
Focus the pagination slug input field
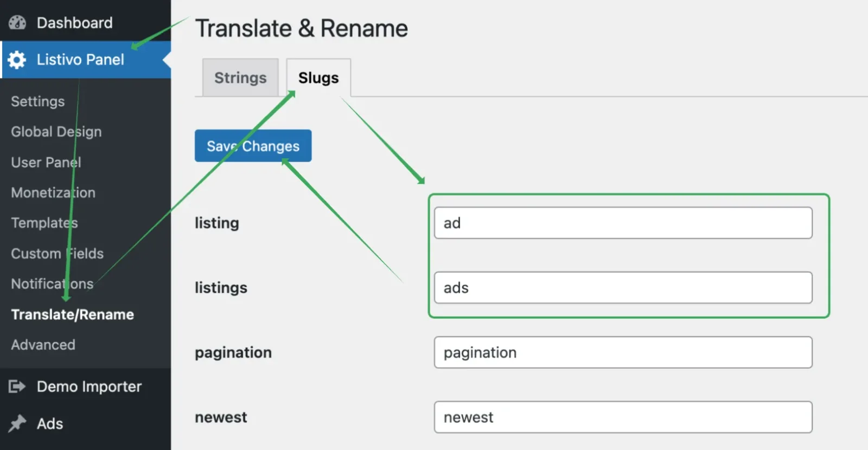623,352
